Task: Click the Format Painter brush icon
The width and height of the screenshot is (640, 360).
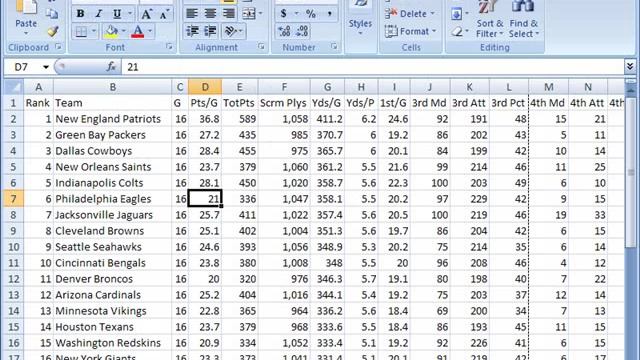Action: (52, 31)
